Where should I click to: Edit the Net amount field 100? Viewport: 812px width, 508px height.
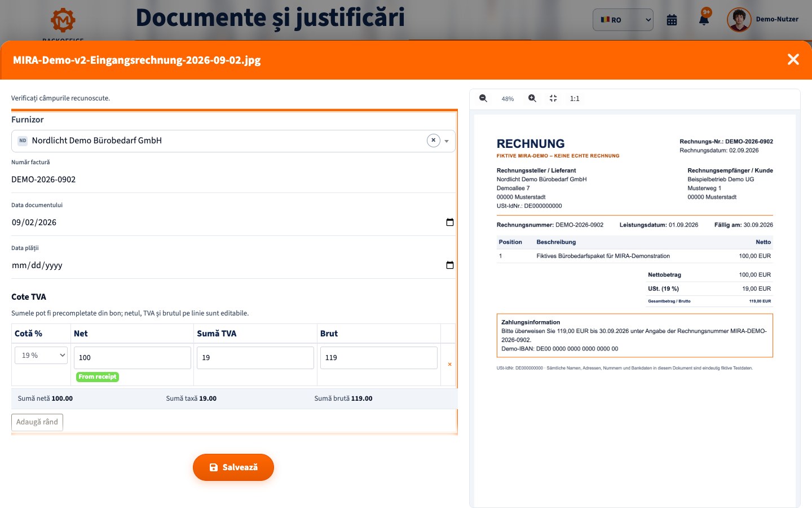[x=133, y=358]
